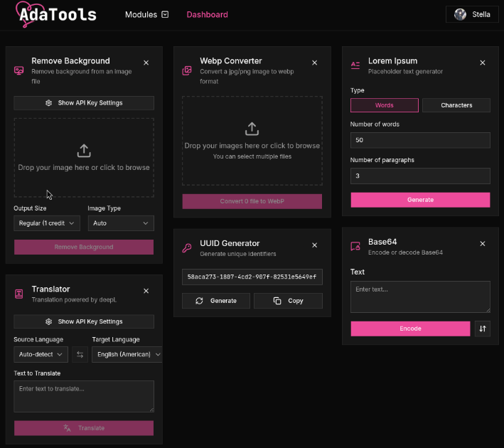Viewport: 504px width, 448px height.
Task: Close the Base64 module
Action: pos(483,244)
